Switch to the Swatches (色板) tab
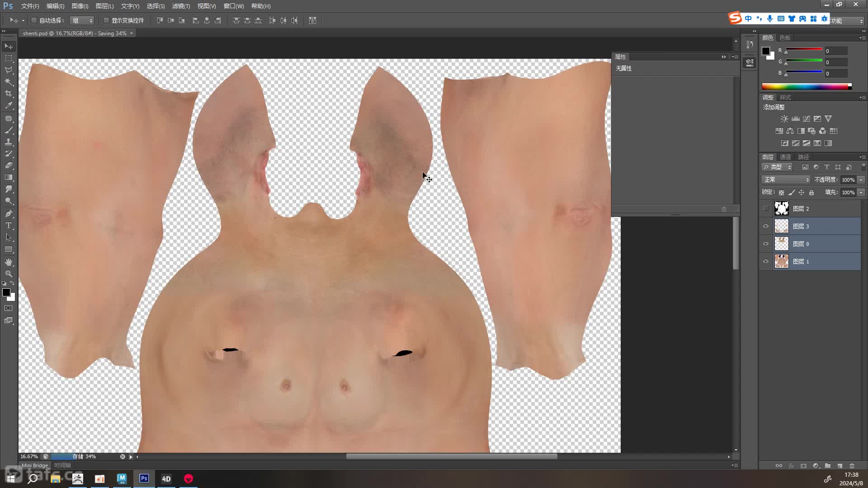Viewport: 868px width, 488px height. [x=785, y=38]
